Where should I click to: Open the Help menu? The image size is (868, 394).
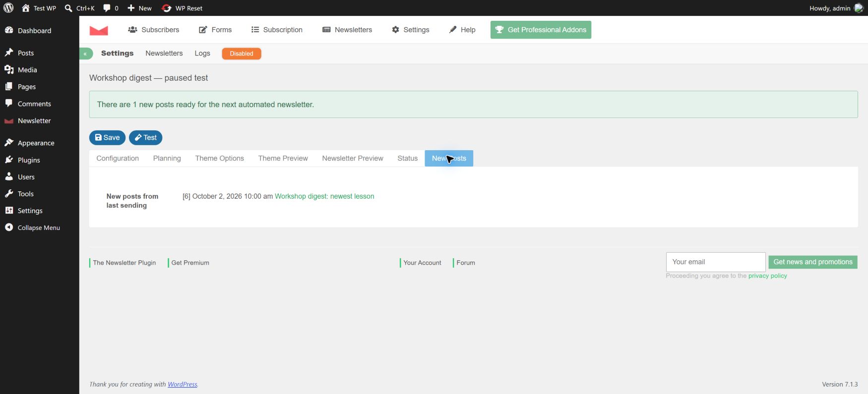click(x=462, y=30)
